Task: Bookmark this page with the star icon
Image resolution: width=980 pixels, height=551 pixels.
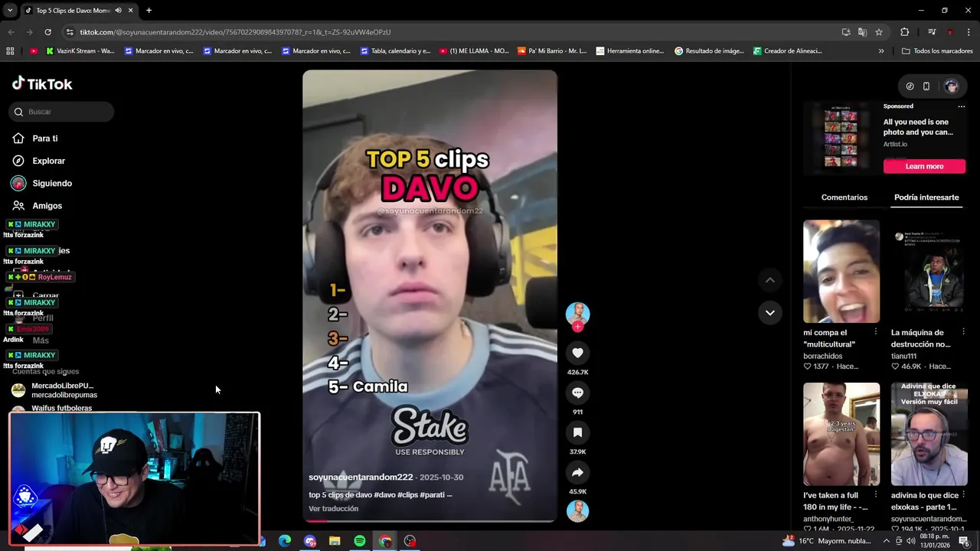Action: coord(879,32)
